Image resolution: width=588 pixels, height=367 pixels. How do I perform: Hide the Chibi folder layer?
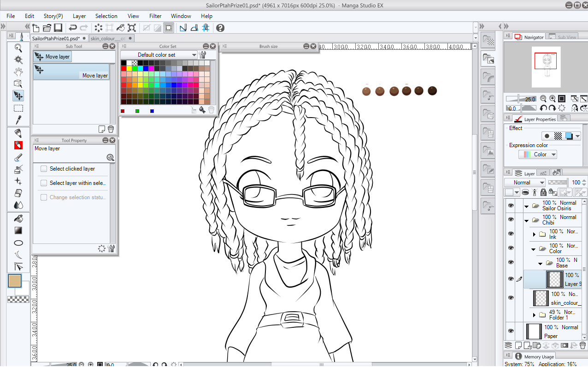click(x=511, y=220)
